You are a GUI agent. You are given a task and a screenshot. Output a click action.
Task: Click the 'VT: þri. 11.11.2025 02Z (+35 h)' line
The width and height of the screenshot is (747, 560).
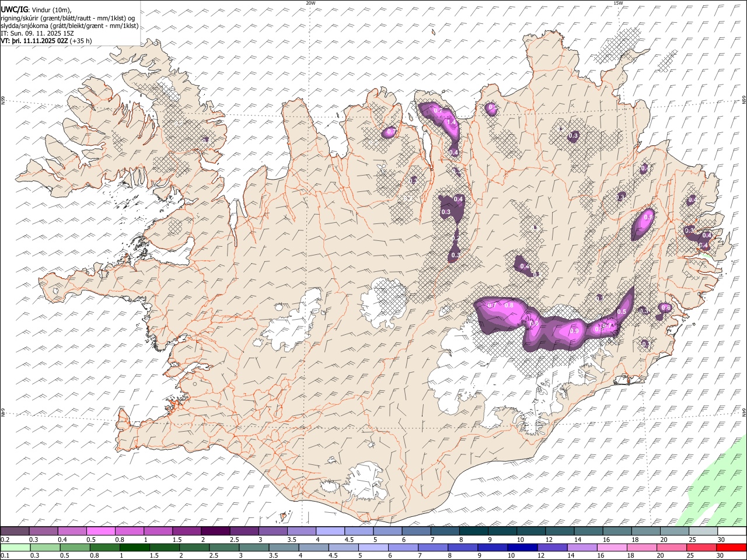click(47, 41)
